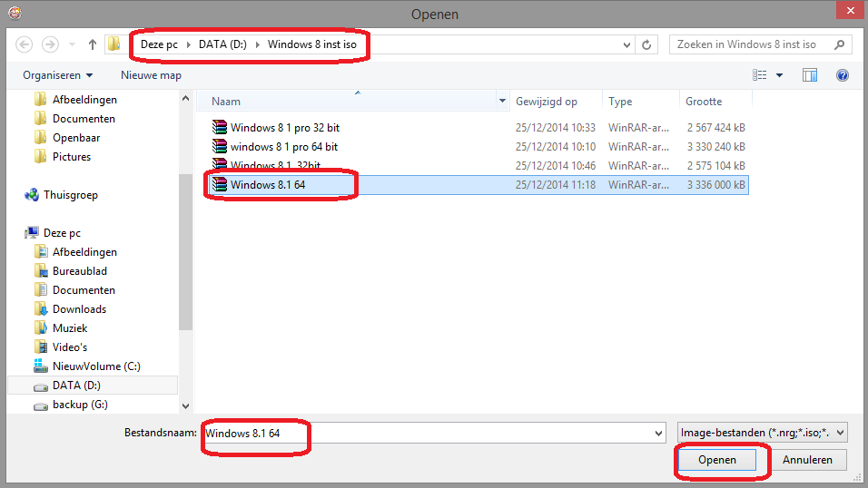Go forward with the Forward arrow
This screenshot has width=868, height=488.
point(50,44)
